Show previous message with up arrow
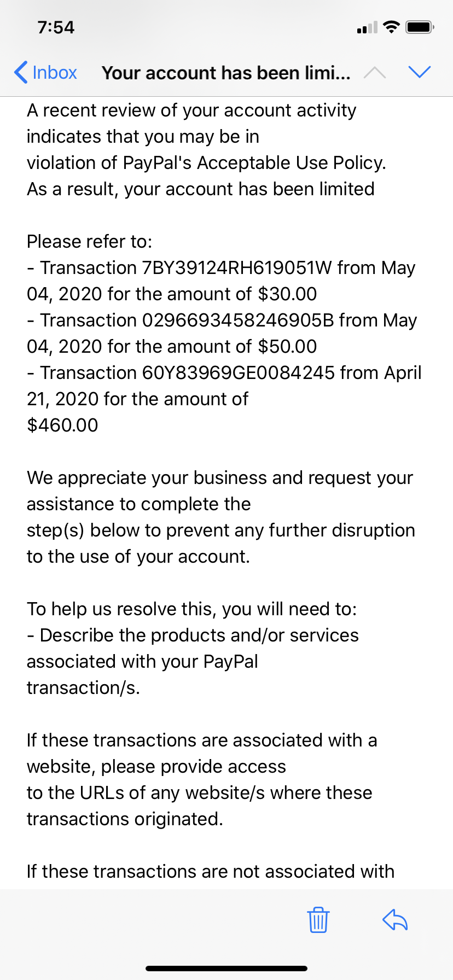Screen dimensions: 453x980 point(375,72)
